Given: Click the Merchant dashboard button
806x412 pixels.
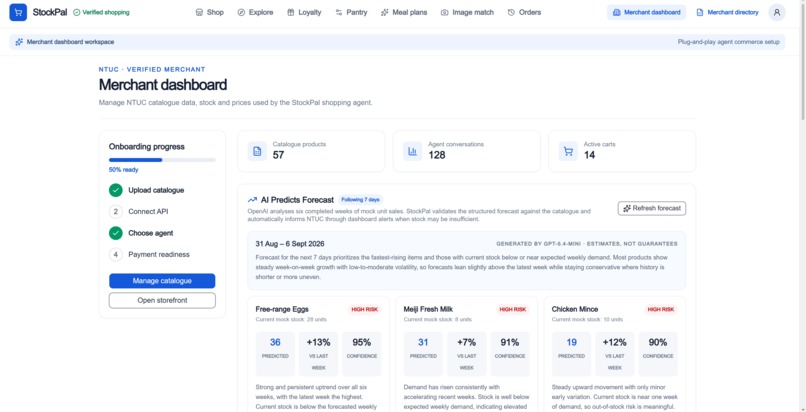Looking at the screenshot, I should [647, 12].
